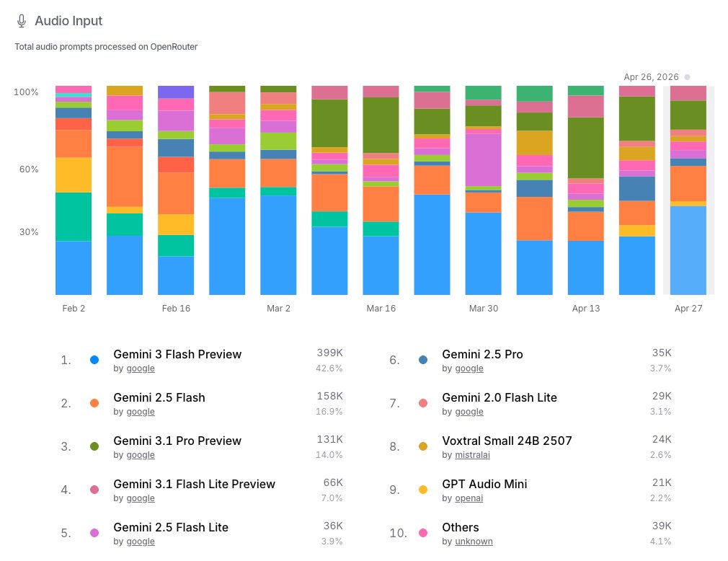Open the Gemini 2.0 Flash Lite model name

point(500,397)
